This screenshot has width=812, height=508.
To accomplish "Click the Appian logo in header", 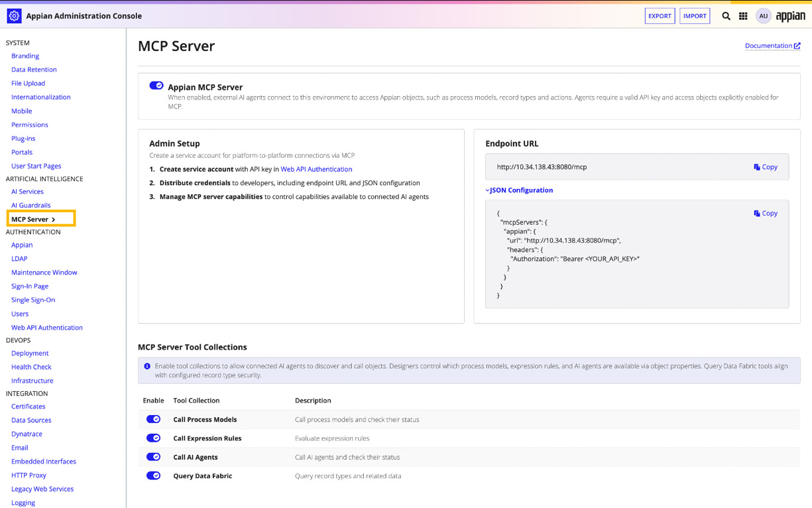I will (791, 16).
